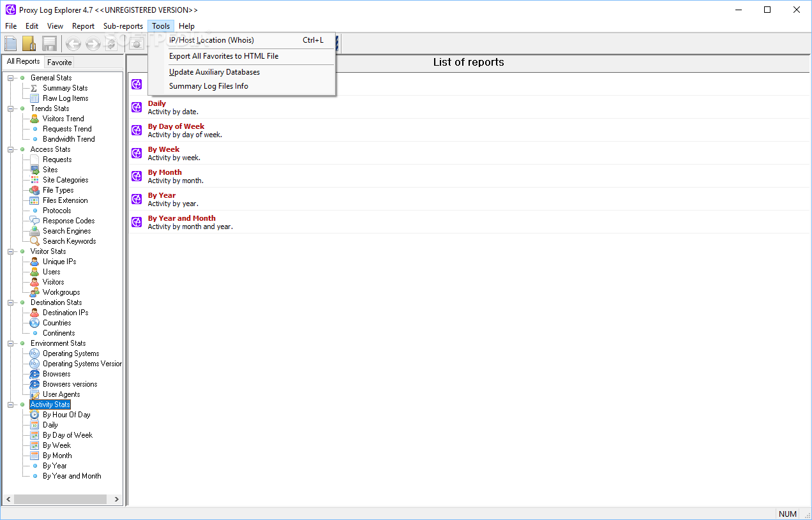Image resolution: width=812 pixels, height=520 pixels.
Task: Open the By Year and Month report link
Action: point(182,218)
